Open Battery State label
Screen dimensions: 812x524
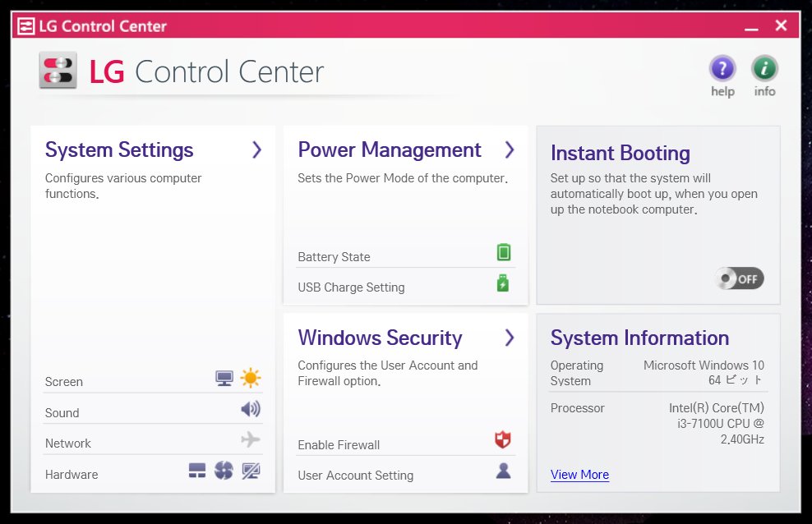[334, 256]
